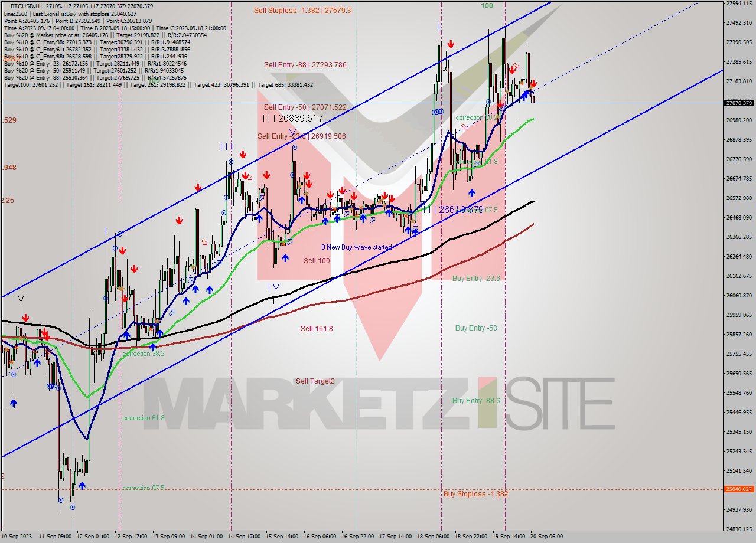Click the red stoploss price tag 25040.627
This screenshot has height=543, width=756.
coord(738,489)
